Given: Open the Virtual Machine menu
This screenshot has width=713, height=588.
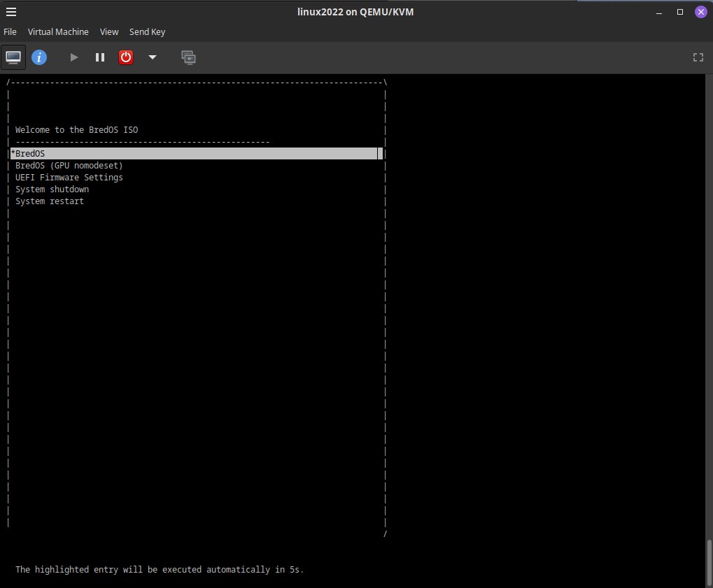Looking at the screenshot, I should [x=58, y=31].
